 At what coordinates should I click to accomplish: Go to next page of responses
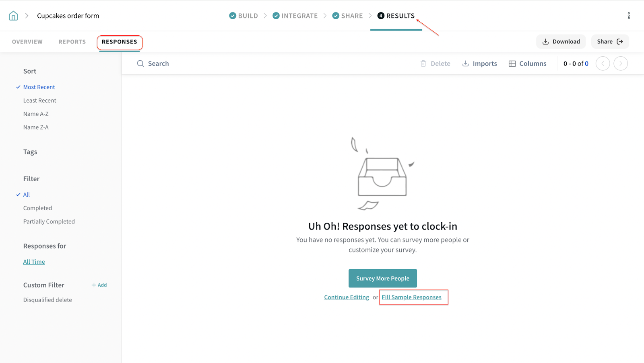pyautogui.click(x=620, y=64)
